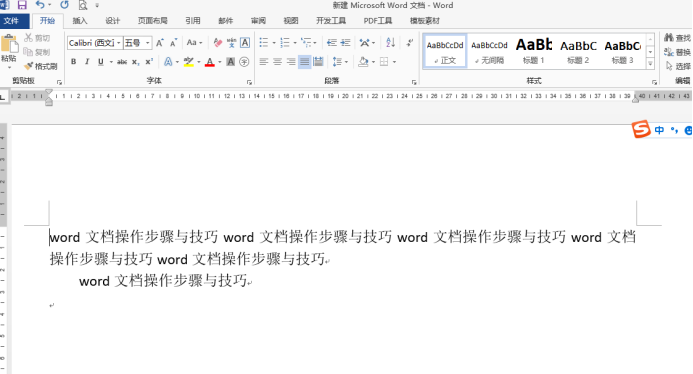The image size is (693, 374).
Task: Open the font color dropdown arrow
Action: [x=219, y=62]
